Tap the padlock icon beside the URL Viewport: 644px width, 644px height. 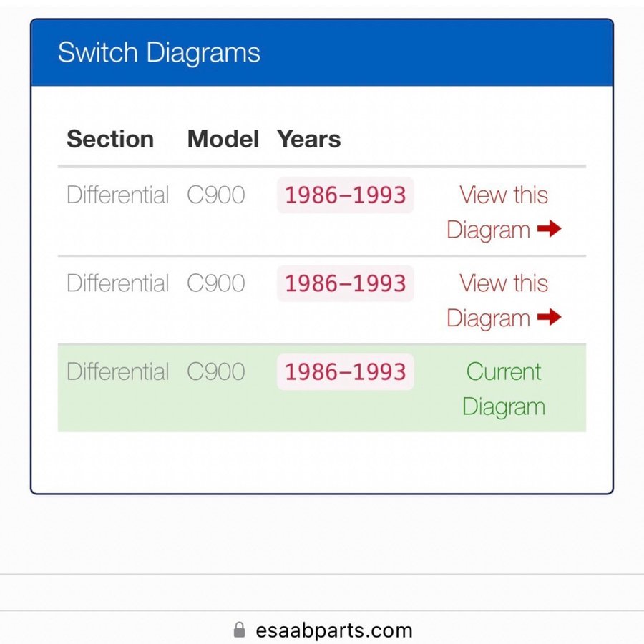(240, 630)
